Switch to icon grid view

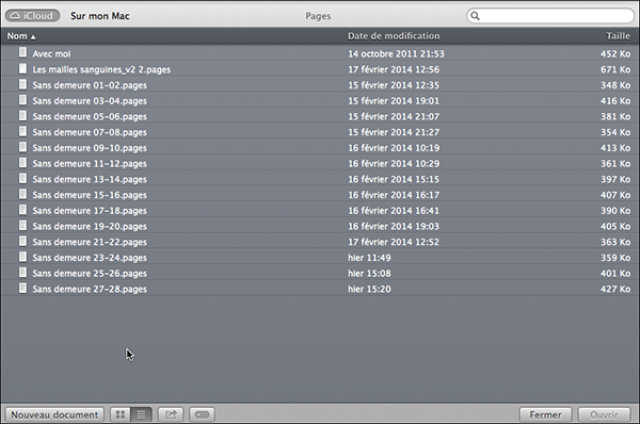click(x=120, y=414)
